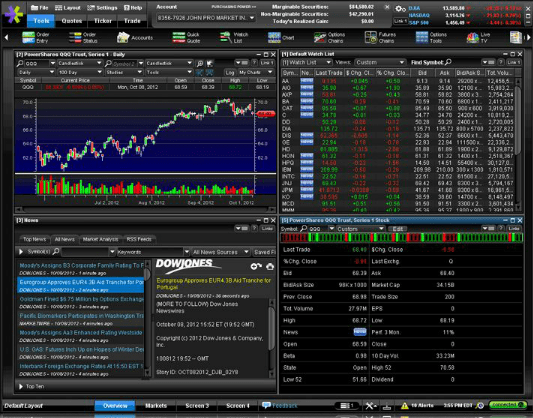Open the Settings menu
The width and height of the screenshot is (533, 418).
point(102,8)
